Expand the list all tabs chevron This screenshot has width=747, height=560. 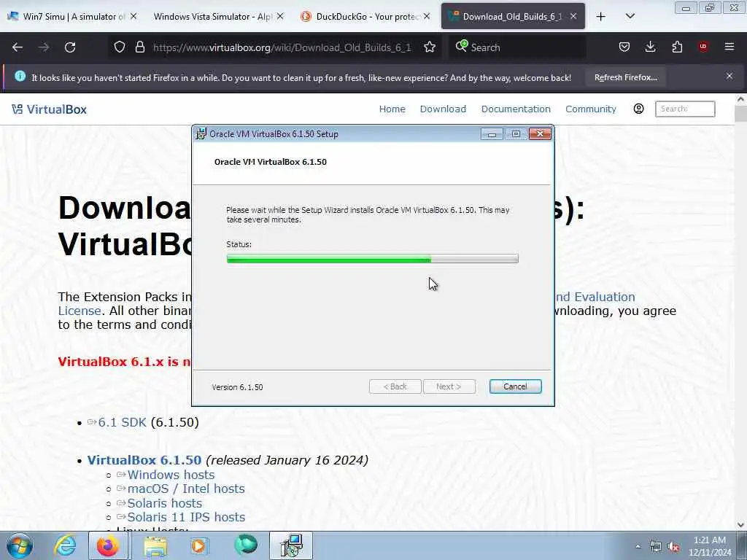[630, 17]
